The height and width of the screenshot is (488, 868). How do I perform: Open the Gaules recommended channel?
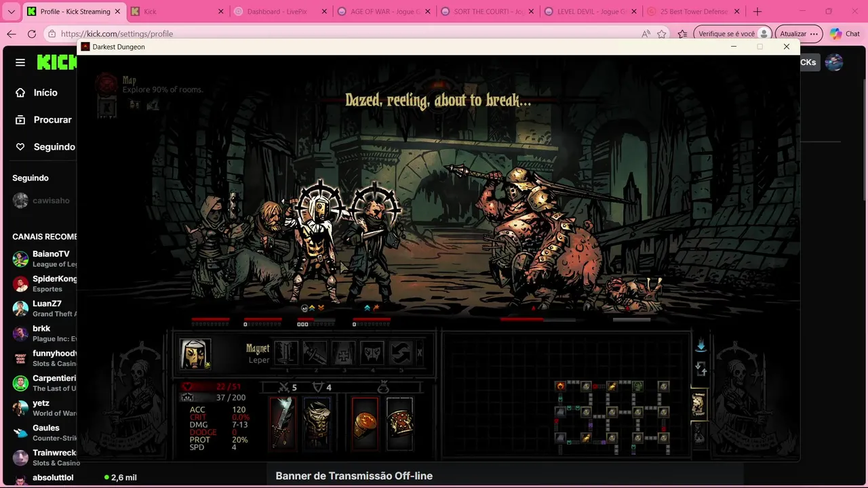tap(43, 432)
